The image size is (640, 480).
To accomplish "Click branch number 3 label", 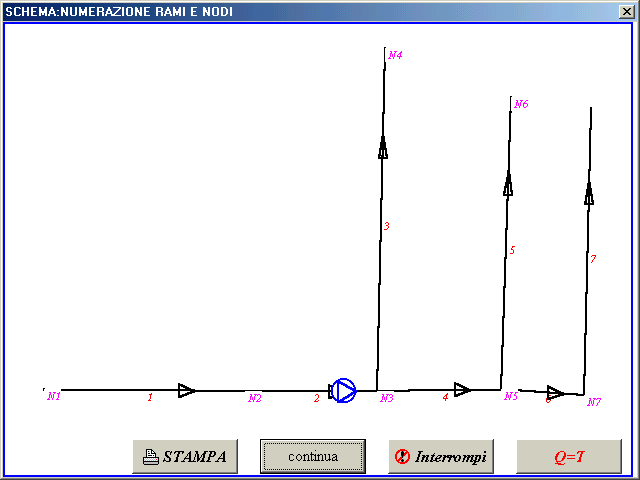I will [x=387, y=226].
